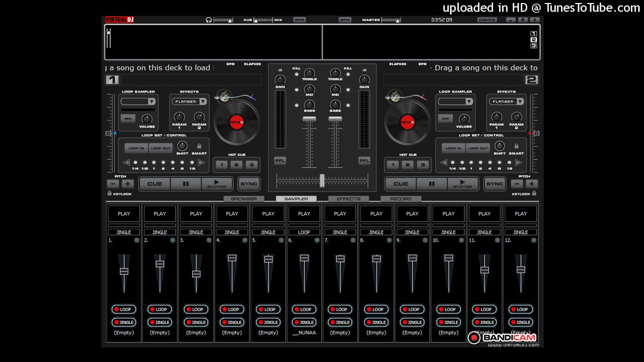Viewport: 644px width, 362px height.
Task: Click the right deck's loop right arrow
Action: coord(518,162)
